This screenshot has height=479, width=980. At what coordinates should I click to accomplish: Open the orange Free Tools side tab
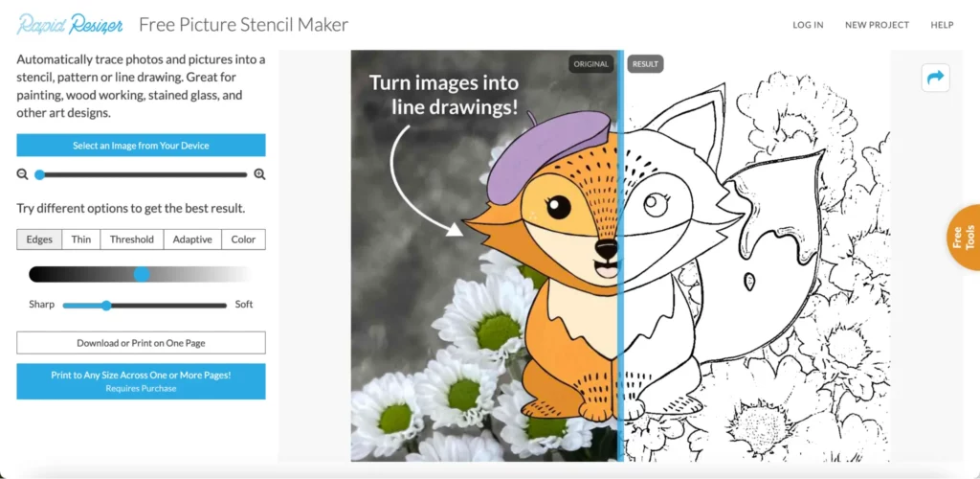tap(963, 237)
